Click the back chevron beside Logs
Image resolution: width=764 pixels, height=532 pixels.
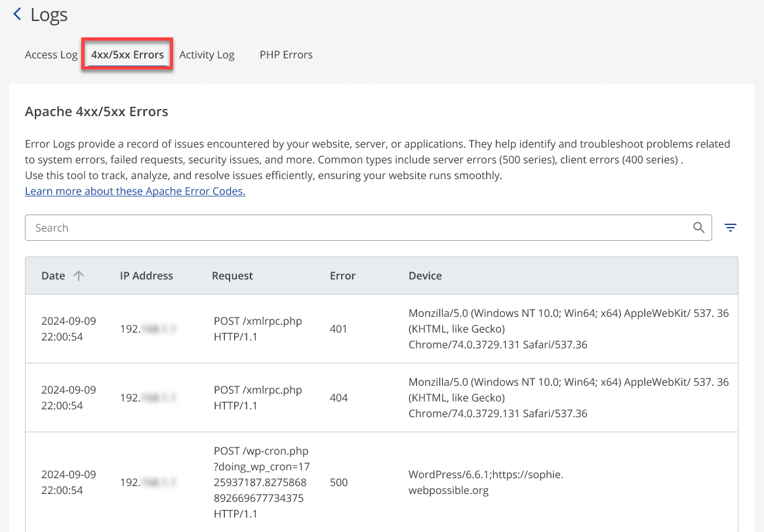click(x=17, y=14)
